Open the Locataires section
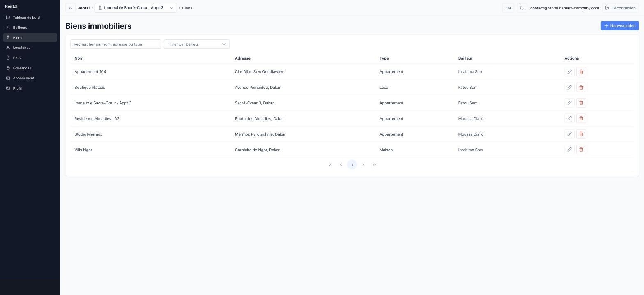Viewport: 644px width, 295px height. pos(30,48)
